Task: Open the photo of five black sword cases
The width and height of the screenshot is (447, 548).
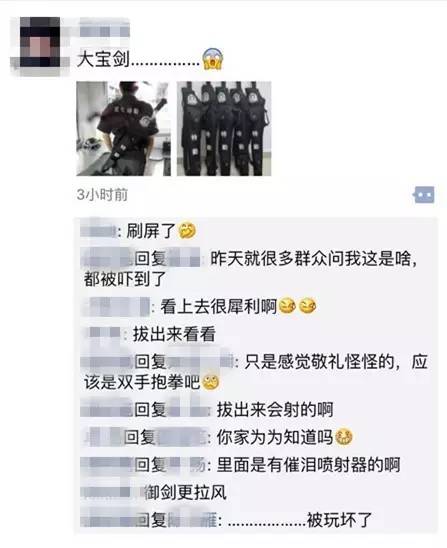Action: [224, 128]
